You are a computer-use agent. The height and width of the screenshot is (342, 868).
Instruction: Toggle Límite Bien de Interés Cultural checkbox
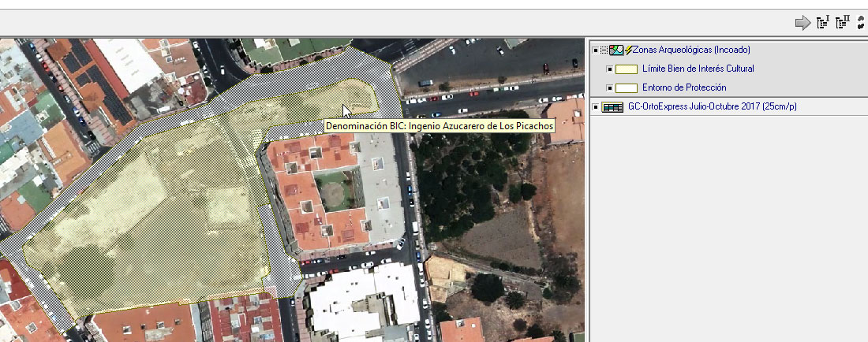[x=609, y=69]
